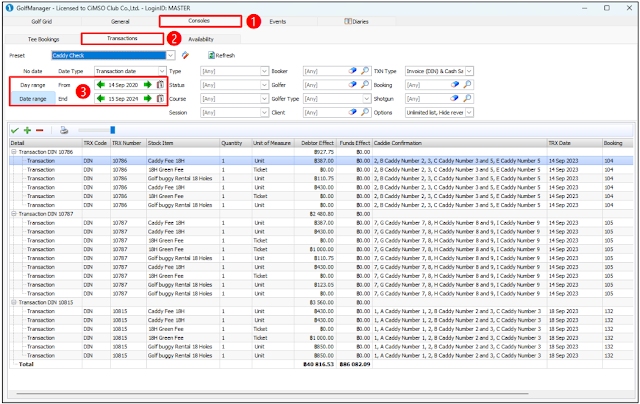Sort by the Funds Effect column header
Viewport: 640px width, 404px height.
pos(354,143)
